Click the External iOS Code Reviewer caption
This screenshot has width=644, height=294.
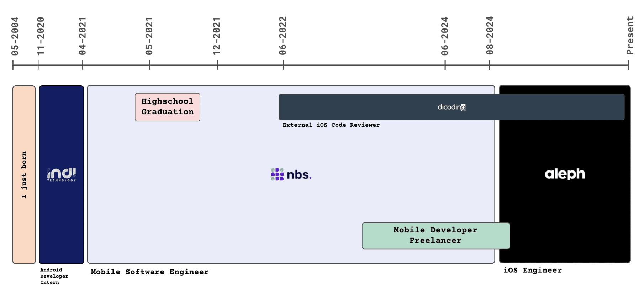click(x=331, y=125)
